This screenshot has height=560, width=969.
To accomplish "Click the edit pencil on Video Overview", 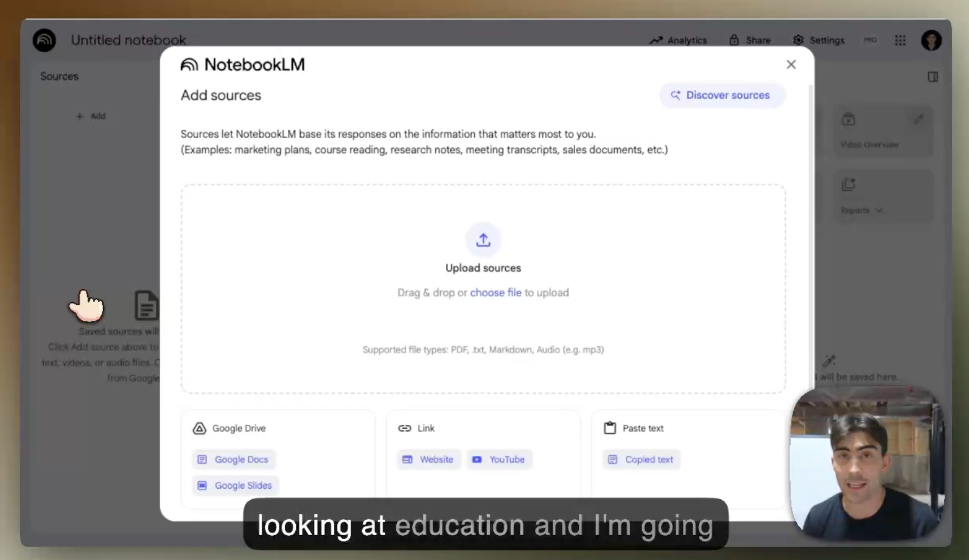I will (918, 119).
